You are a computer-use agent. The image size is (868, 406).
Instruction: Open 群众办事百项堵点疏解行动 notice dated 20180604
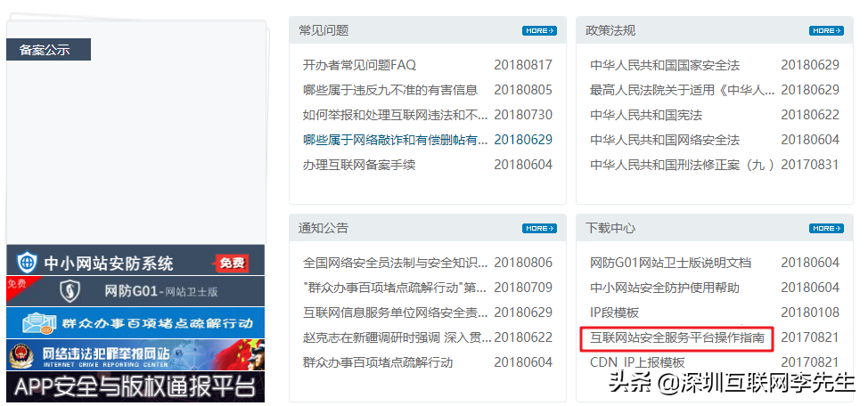tap(378, 362)
